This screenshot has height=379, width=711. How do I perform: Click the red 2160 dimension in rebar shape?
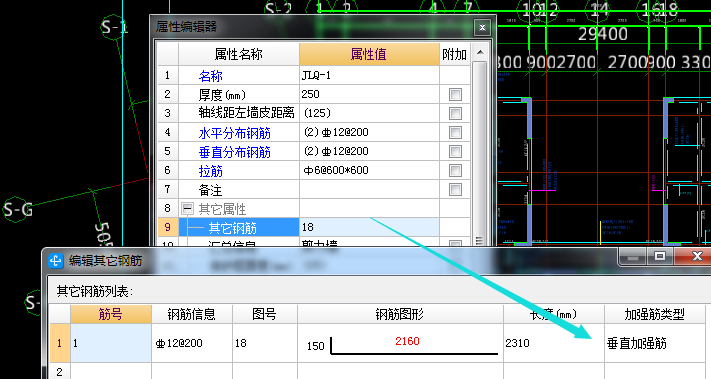click(x=407, y=341)
